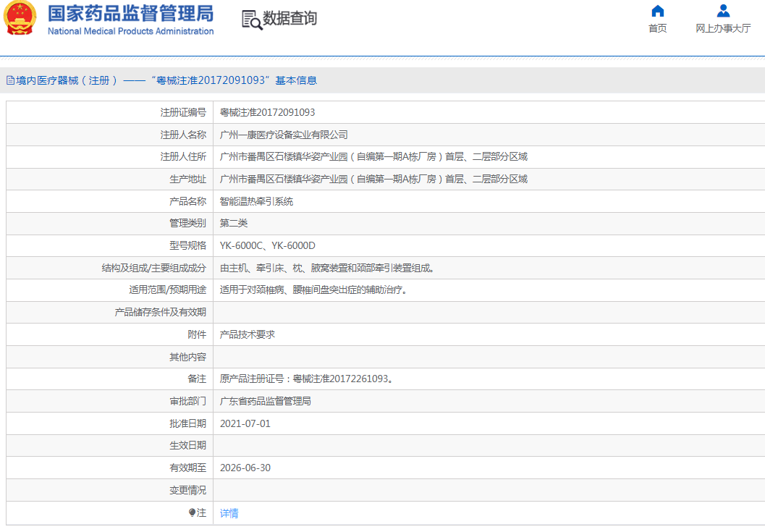Select the 注册人住所 address value
Viewport: 765px width, 532px height.
click(x=373, y=156)
